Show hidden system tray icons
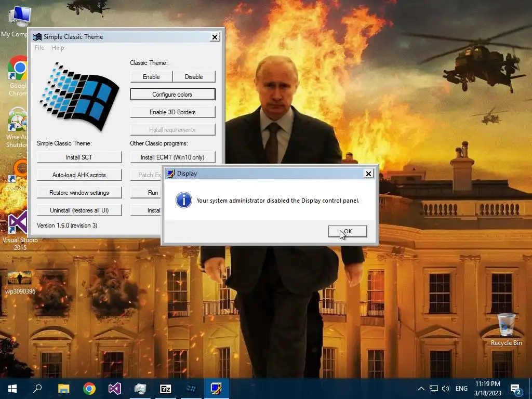 point(421,389)
